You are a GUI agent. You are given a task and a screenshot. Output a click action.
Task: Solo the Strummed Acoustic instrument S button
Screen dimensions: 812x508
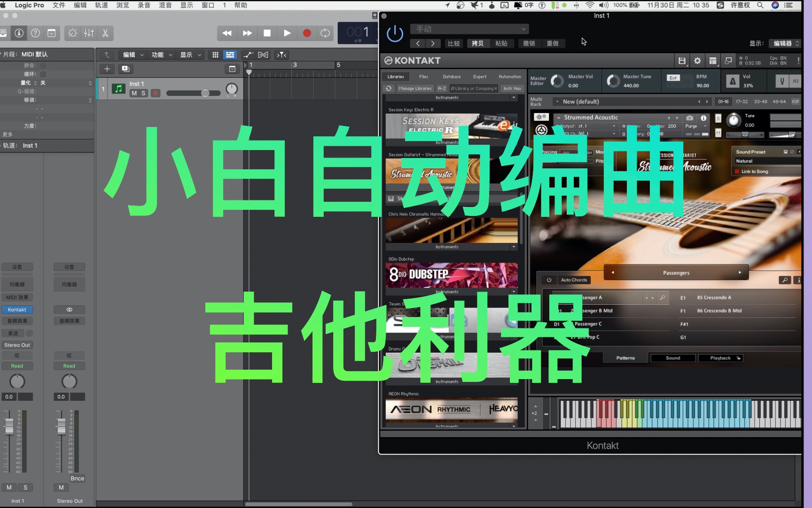point(718,118)
